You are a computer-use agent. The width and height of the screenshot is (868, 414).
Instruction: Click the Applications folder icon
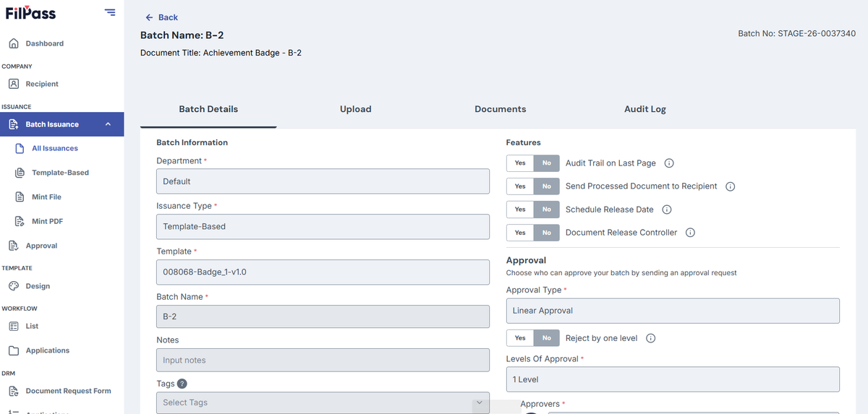tap(14, 350)
